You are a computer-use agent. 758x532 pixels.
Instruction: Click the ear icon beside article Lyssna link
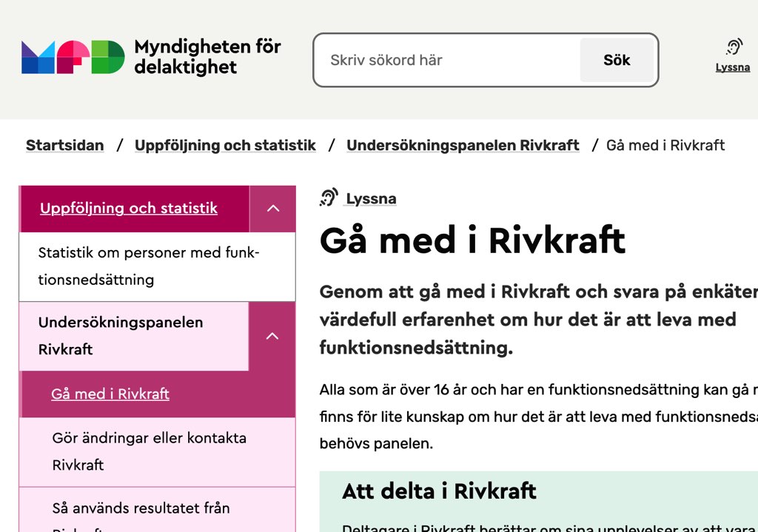point(329,198)
